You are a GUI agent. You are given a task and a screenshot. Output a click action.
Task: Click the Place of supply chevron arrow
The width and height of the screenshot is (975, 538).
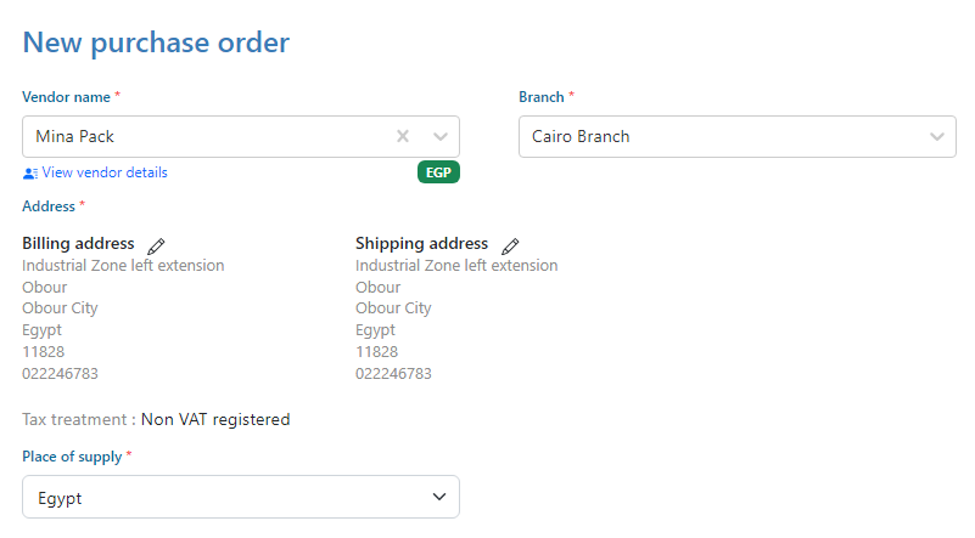click(439, 497)
